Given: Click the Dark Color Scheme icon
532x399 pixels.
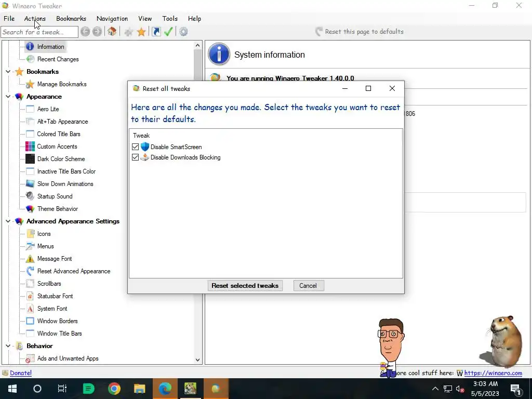Looking at the screenshot, I should [x=30, y=159].
